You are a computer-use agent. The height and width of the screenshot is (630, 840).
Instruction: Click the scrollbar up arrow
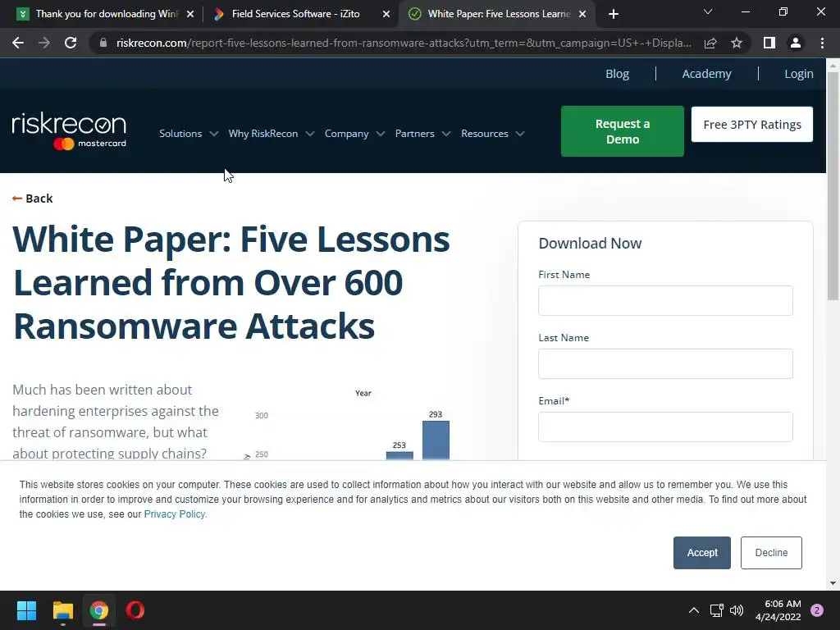(x=833, y=66)
